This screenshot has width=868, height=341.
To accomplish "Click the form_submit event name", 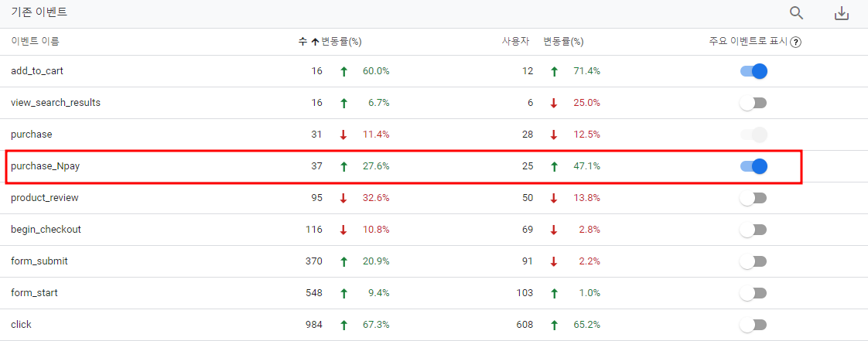I will 39,261.
